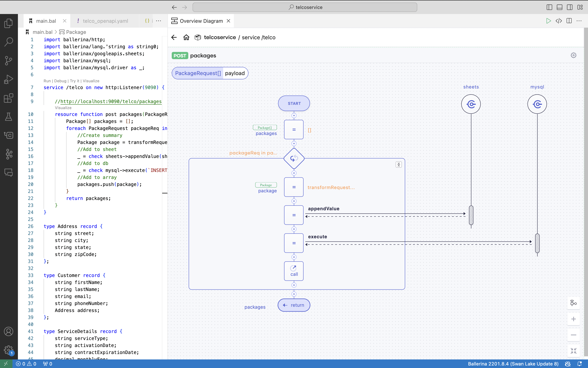Click the Visualize code lens link
Viewport: 588px width, 368px height.
(63, 108)
